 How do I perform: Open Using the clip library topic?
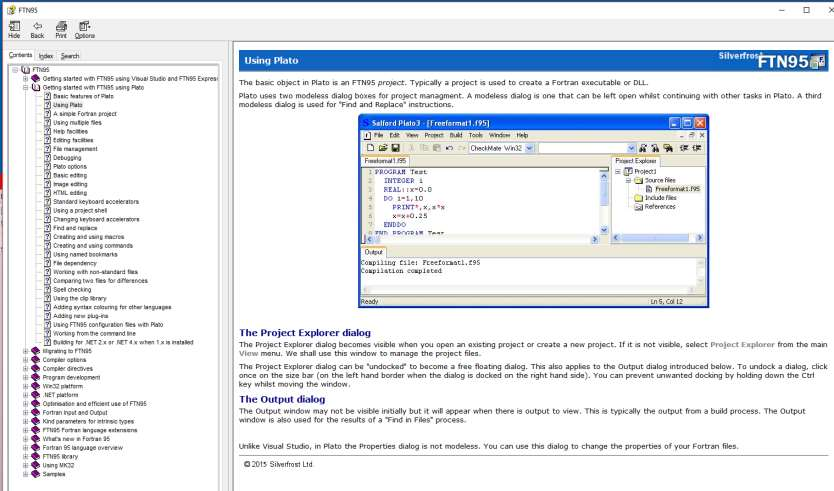pyautogui.click(x=80, y=298)
